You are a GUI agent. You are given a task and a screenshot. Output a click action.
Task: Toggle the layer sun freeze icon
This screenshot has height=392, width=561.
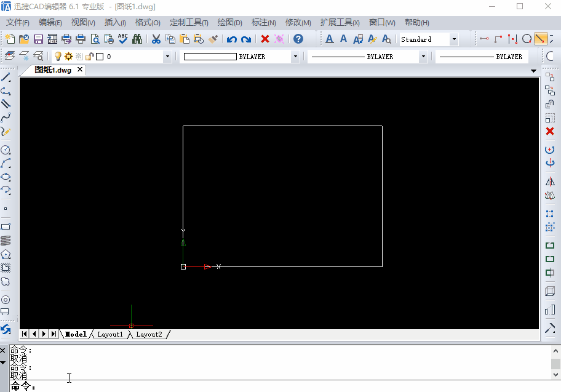68,56
